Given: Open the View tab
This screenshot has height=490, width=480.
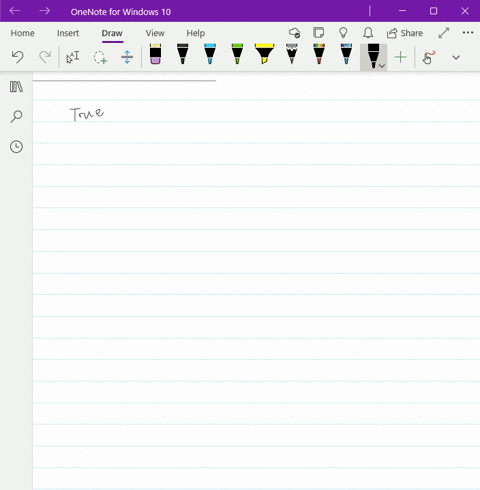Looking at the screenshot, I should [x=155, y=33].
